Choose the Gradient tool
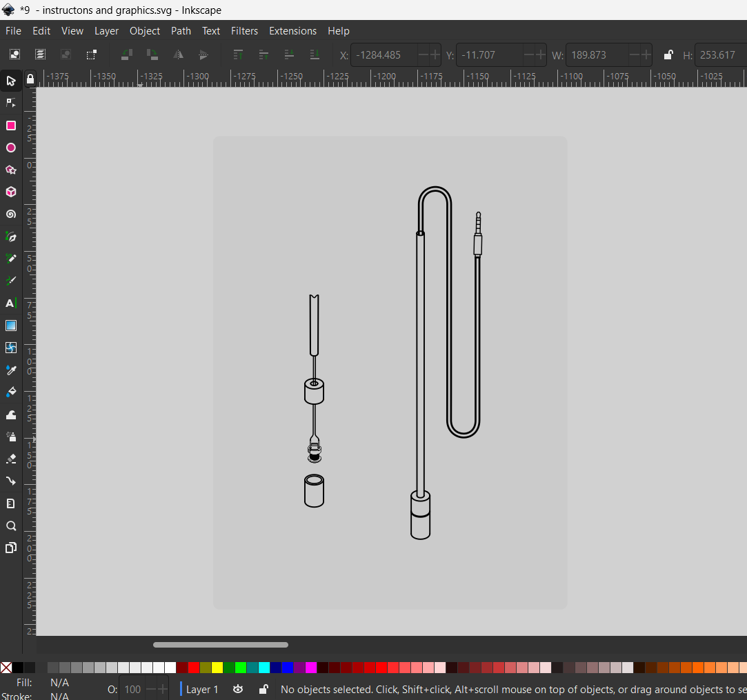747x700 pixels. (11, 326)
